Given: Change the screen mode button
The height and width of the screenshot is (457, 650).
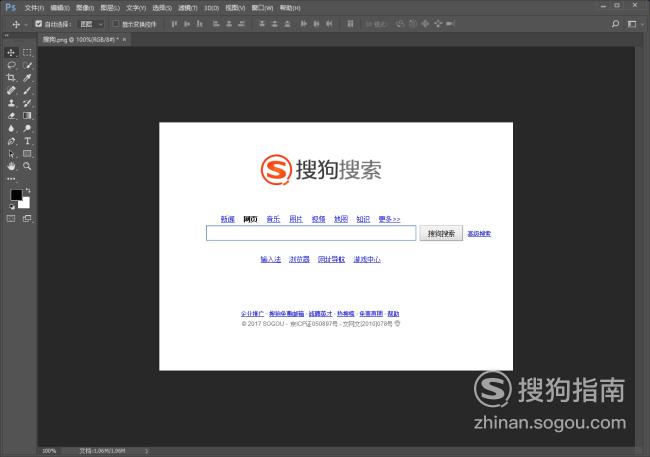Looking at the screenshot, I should 27,219.
